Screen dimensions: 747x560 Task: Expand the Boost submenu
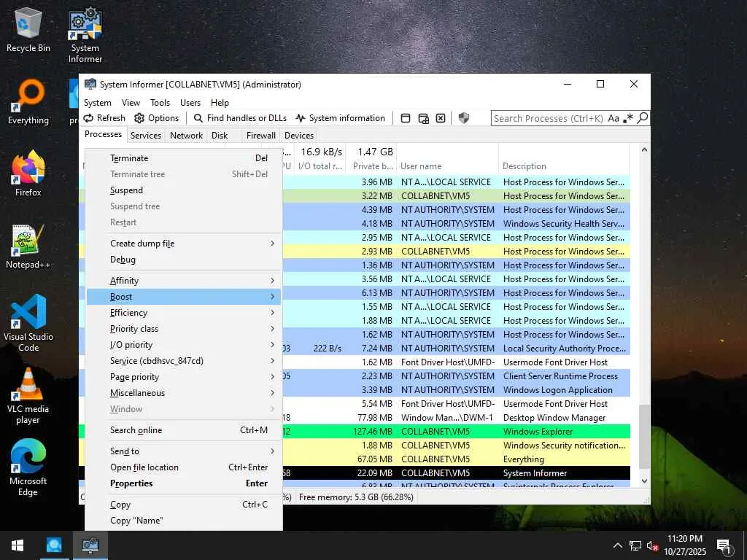(x=184, y=297)
